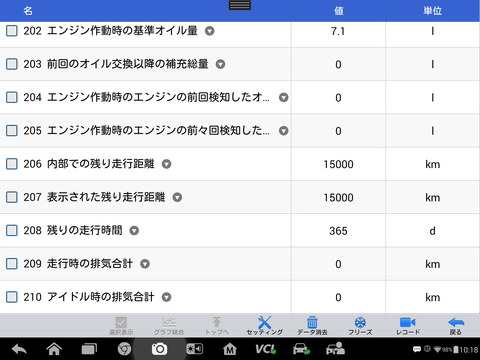Select the km unit in row 206

coord(433,164)
